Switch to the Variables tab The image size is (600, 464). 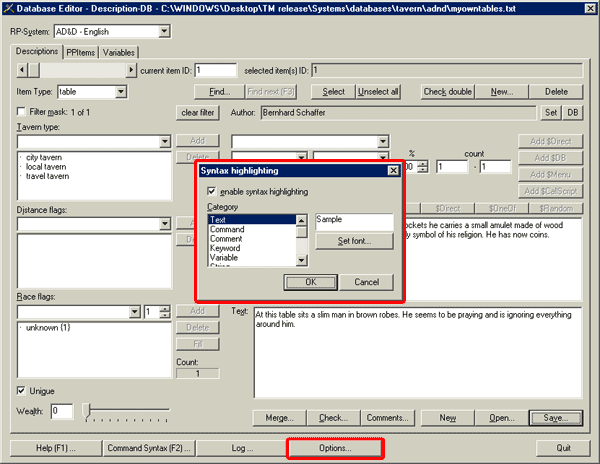[118, 52]
